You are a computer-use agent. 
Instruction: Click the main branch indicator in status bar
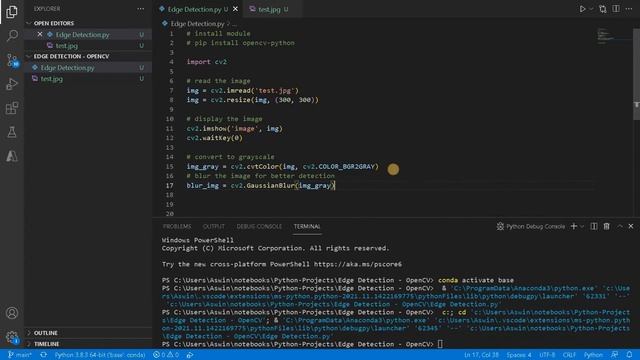click(20, 355)
